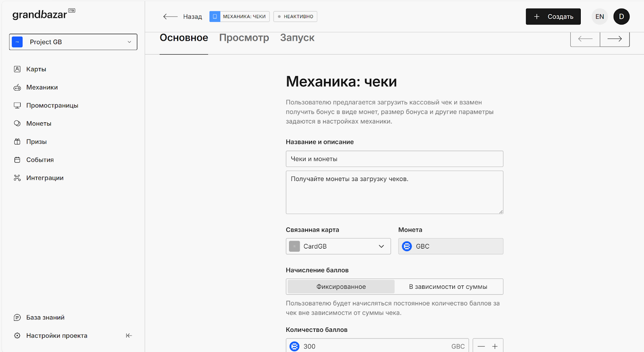This screenshot has height=352, width=644.
Task: Open the Интеграции section
Action: [x=39, y=178]
